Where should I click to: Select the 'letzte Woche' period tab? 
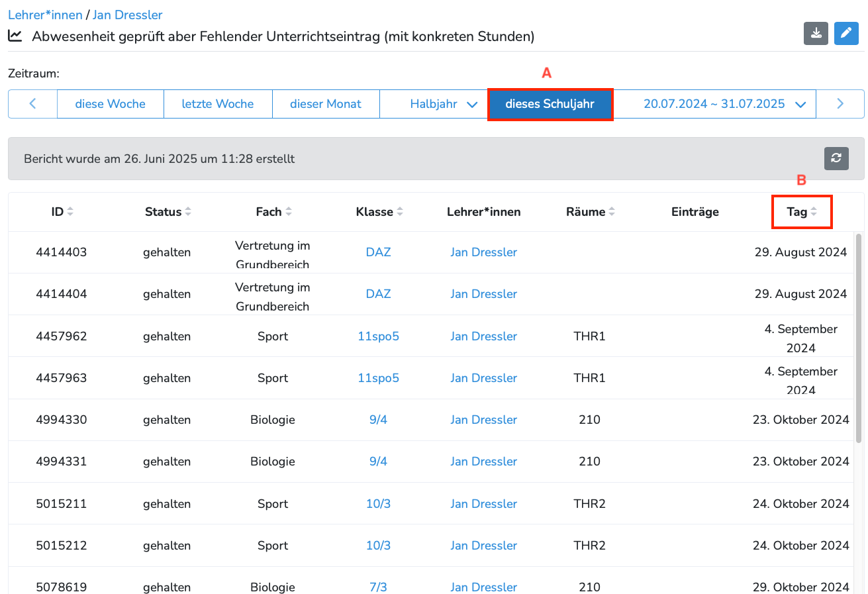217,104
